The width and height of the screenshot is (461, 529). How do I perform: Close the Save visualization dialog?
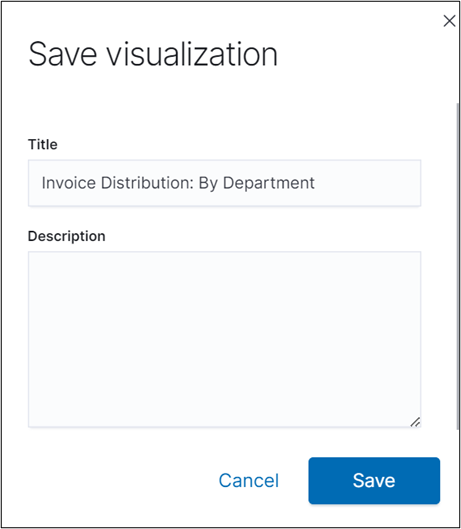[x=449, y=21]
